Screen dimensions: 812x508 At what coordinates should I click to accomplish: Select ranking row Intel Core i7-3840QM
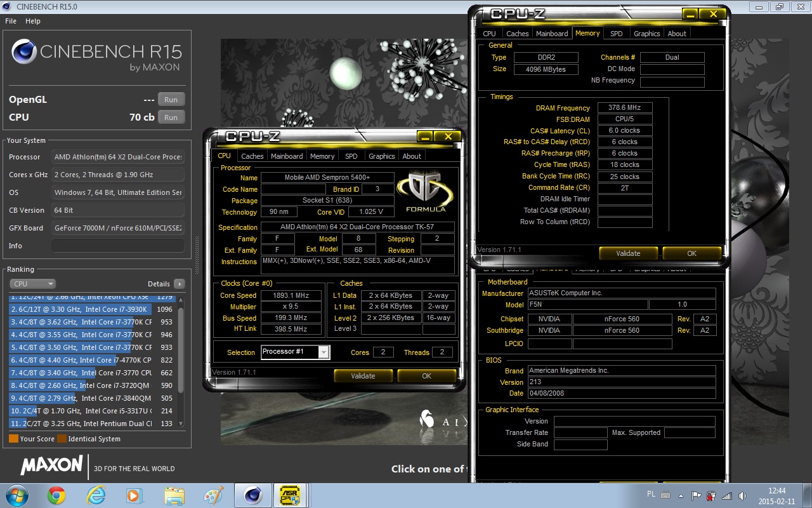coord(93,398)
